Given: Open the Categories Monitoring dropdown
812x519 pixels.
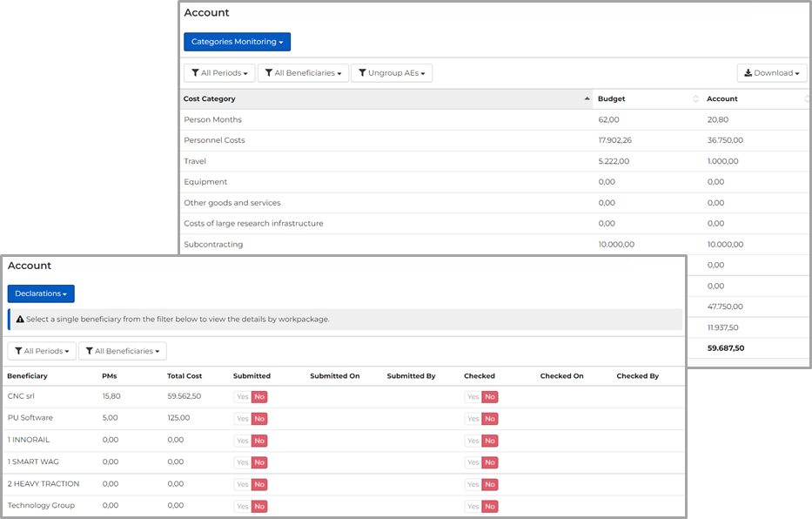Looking at the screenshot, I should [237, 42].
